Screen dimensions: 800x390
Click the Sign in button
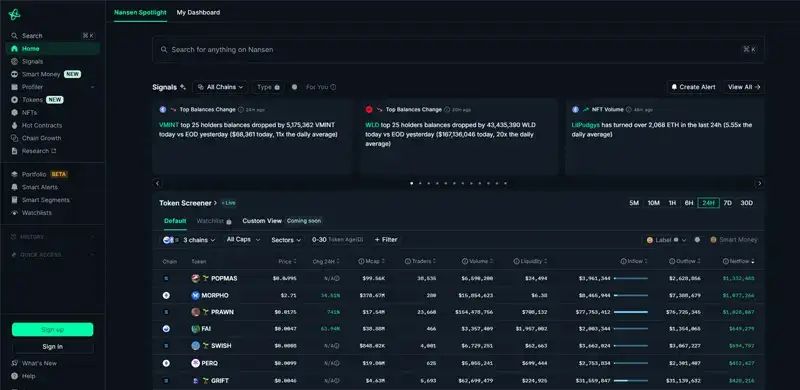coord(53,347)
